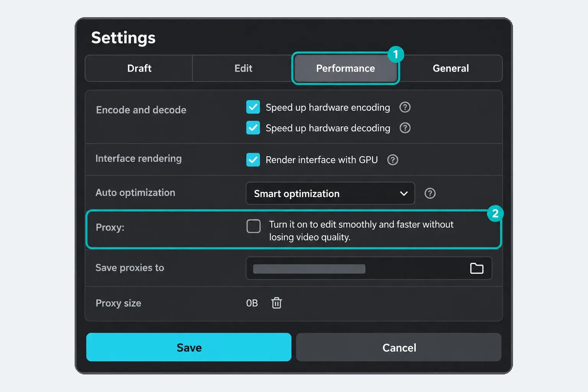Go to the General tab
588x392 pixels.
click(x=451, y=68)
